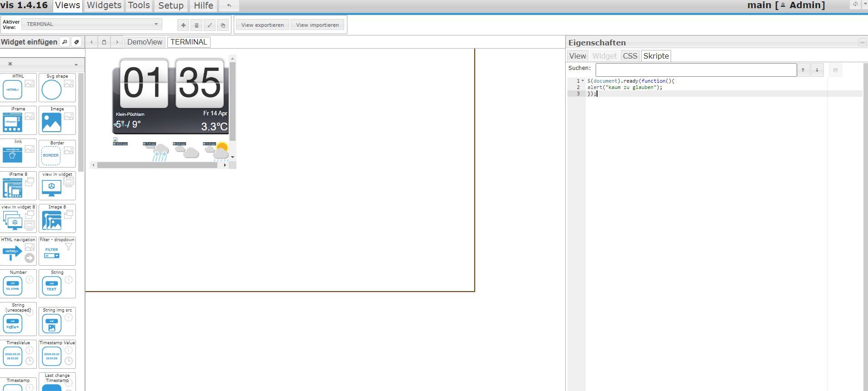This screenshot has height=391, width=868.
Task: Delete the active view with the trash icon
Action: (196, 25)
